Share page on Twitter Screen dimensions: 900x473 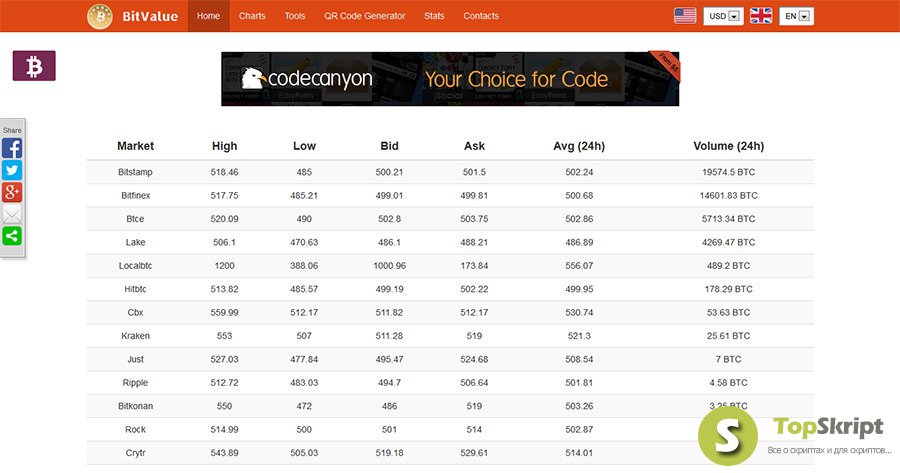pyautogui.click(x=12, y=170)
